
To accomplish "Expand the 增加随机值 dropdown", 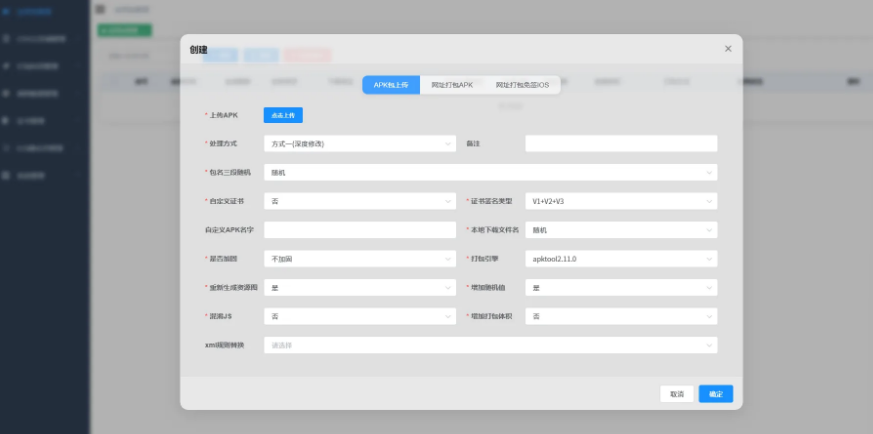I will [x=621, y=288].
